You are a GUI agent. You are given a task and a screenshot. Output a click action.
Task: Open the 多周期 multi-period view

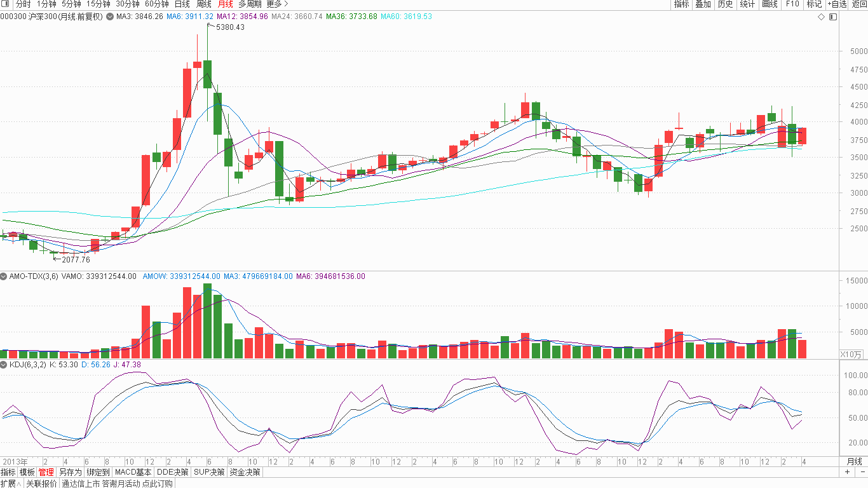[250, 4]
